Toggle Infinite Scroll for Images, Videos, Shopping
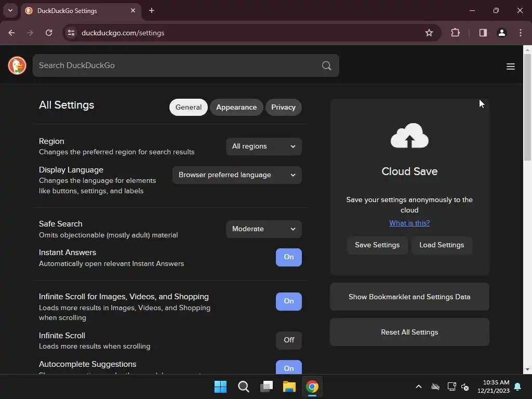Screen dimensions: 532x399 [x=289, y=301]
